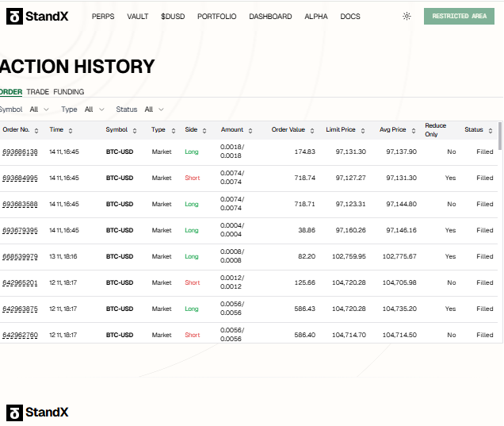
Task: Go to the ALPHA page
Action: pyautogui.click(x=316, y=17)
